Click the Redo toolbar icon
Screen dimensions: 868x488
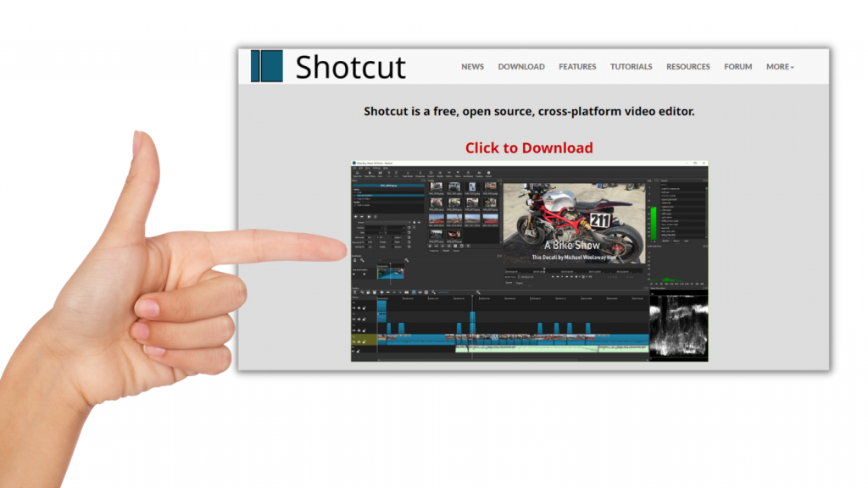397,174
